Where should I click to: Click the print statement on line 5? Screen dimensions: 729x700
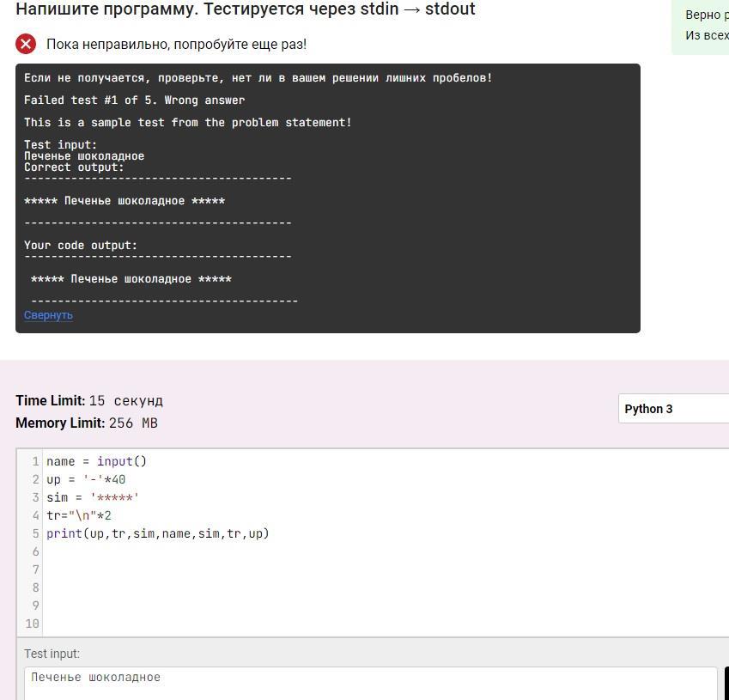[157, 533]
